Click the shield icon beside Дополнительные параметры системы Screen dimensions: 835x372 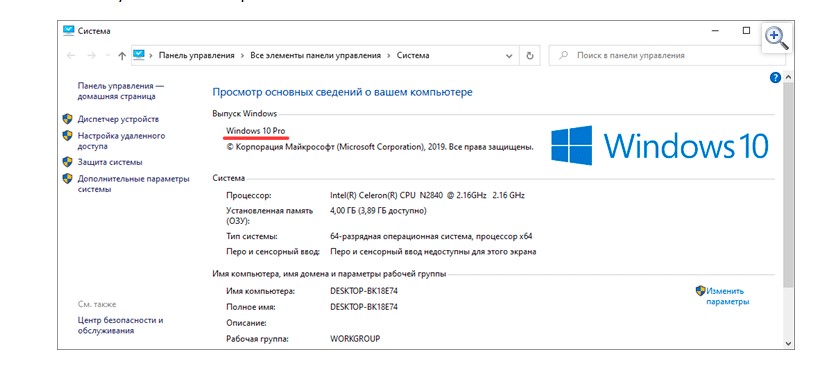click(67, 178)
